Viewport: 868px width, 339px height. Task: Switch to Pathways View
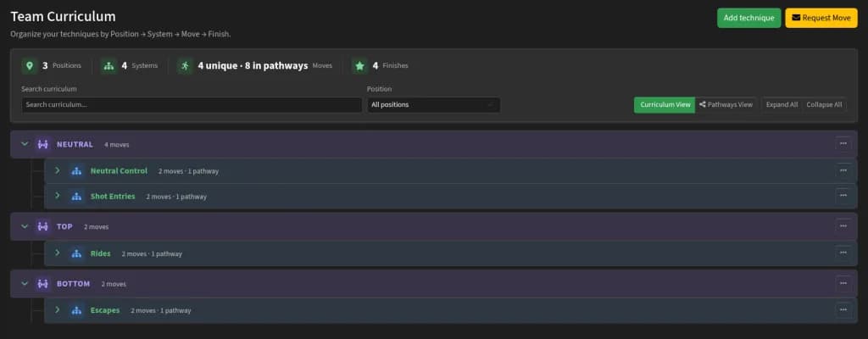click(726, 105)
